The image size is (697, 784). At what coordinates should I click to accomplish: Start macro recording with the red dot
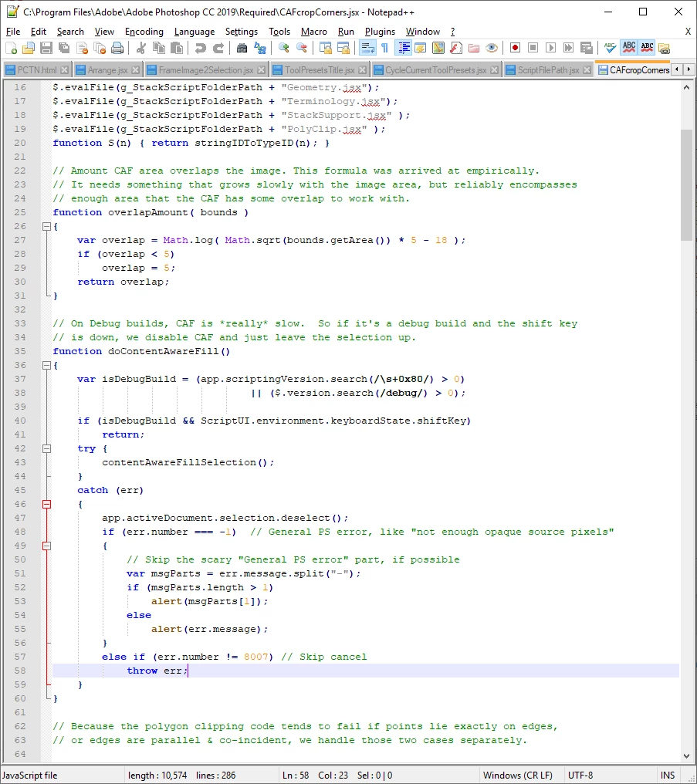[x=515, y=48]
